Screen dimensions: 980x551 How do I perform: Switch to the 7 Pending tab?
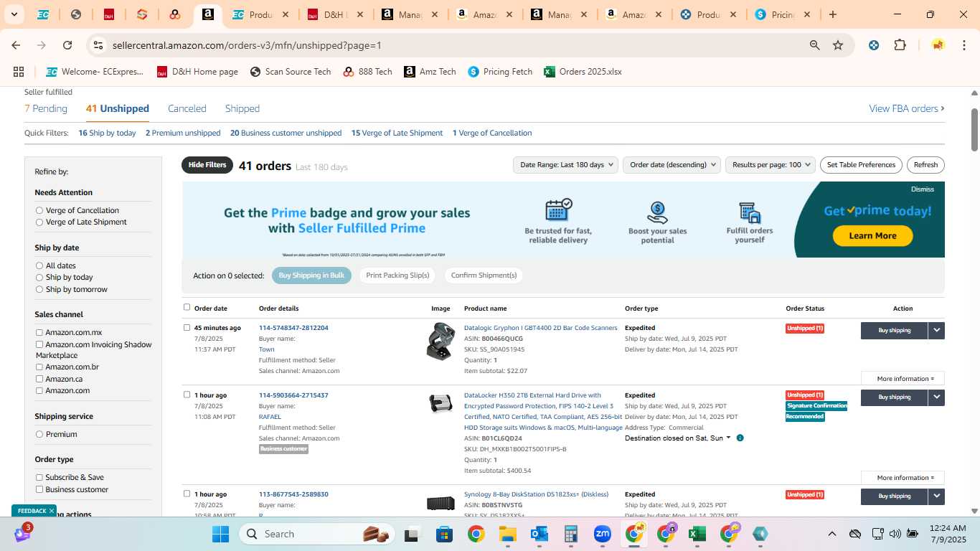46,108
